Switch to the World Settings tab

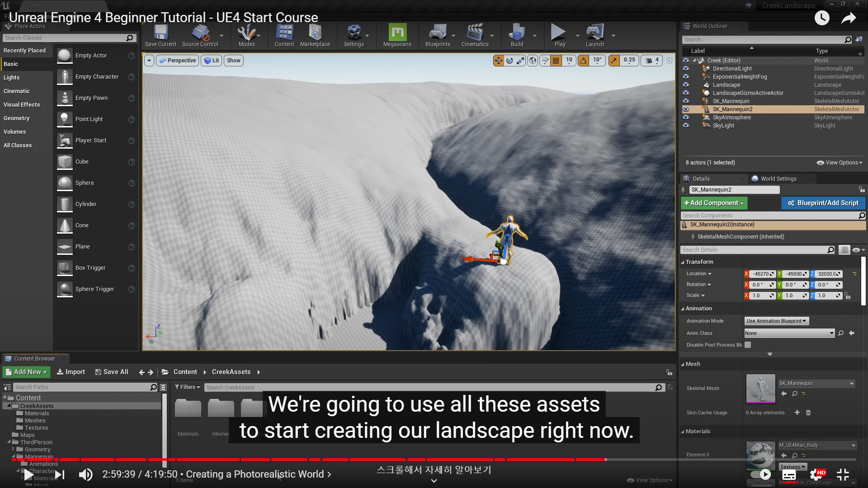778,179
